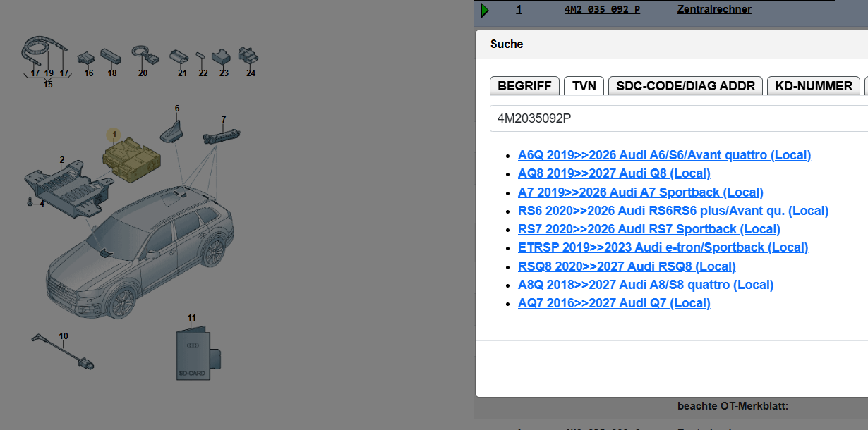
Task: Select SD-CARD part 11 in the diagram
Action: point(197,354)
